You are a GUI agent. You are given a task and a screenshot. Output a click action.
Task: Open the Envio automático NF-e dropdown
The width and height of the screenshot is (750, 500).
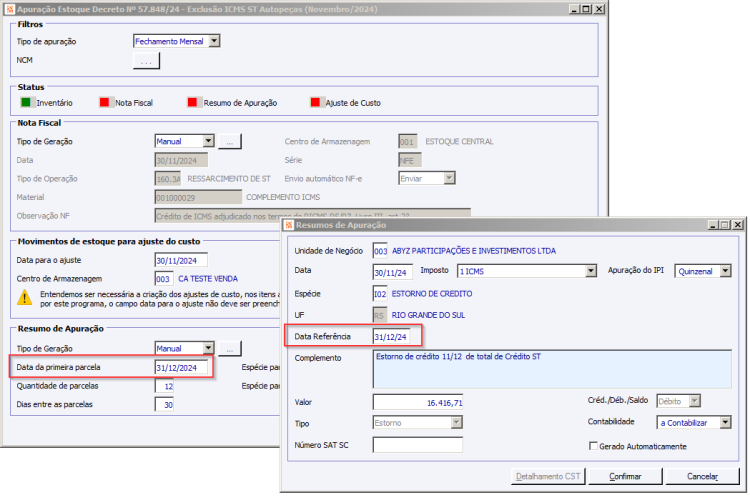click(449, 178)
